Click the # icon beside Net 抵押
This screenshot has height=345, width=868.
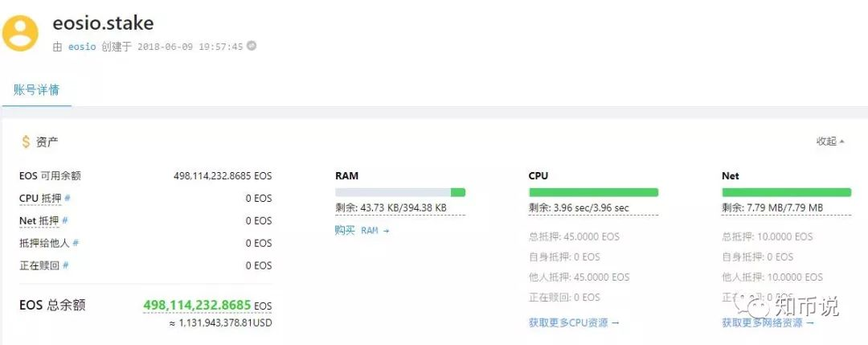[65, 220]
